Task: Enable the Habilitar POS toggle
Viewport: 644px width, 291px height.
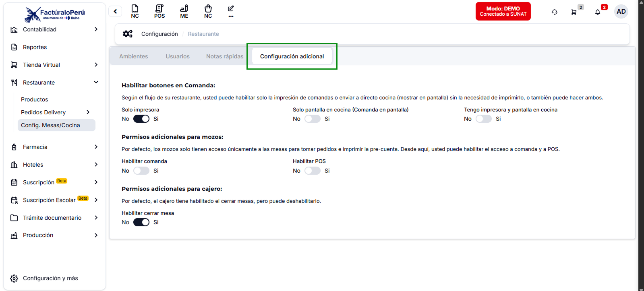Action: pos(313,171)
